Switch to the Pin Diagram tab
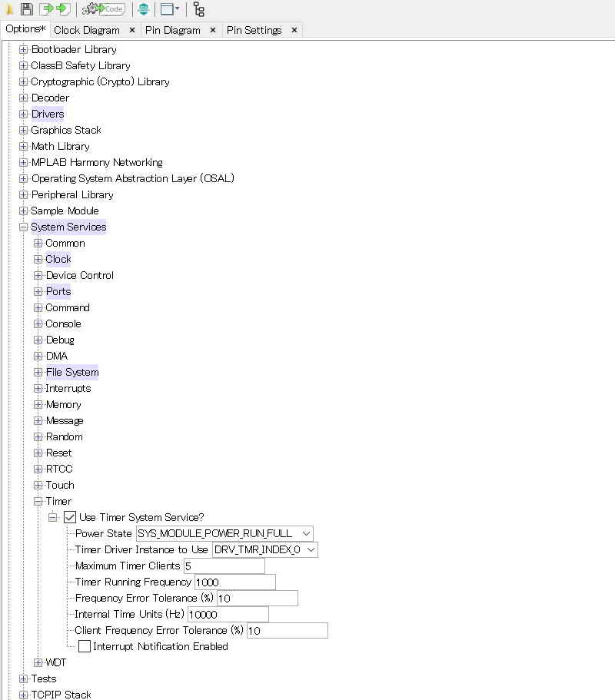This screenshot has height=700, width=615. click(172, 30)
